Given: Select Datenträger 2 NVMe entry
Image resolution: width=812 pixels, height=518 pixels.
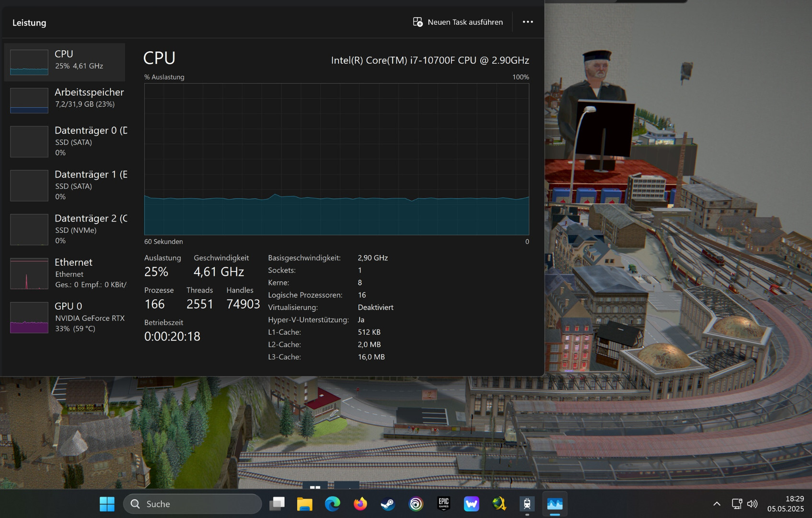Looking at the screenshot, I should [64, 229].
